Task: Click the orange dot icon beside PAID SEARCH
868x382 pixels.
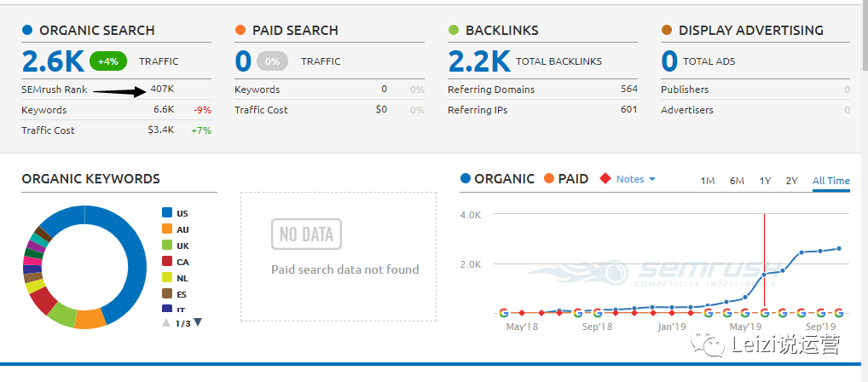Action: [x=240, y=30]
